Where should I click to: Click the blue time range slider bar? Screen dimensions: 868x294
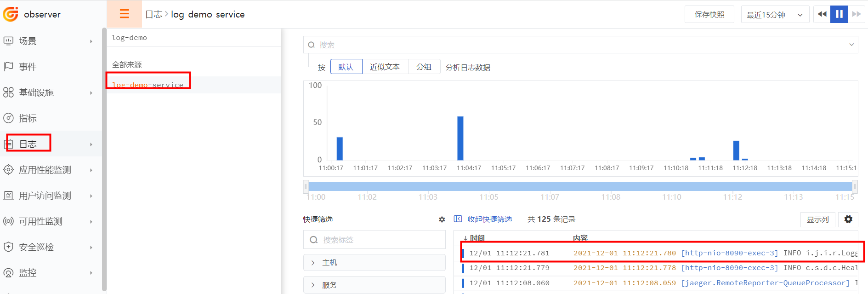click(x=580, y=186)
